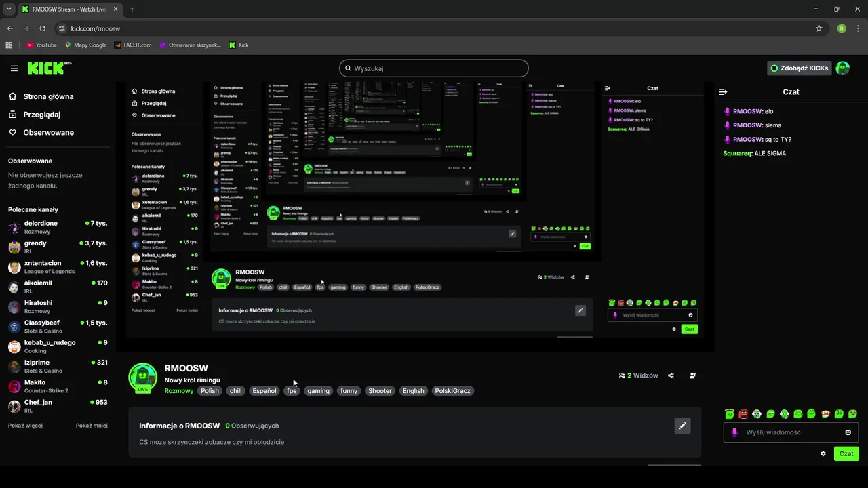Select the English tag
Image resolution: width=868 pixels, height=488 pixels.
(413, 391)
